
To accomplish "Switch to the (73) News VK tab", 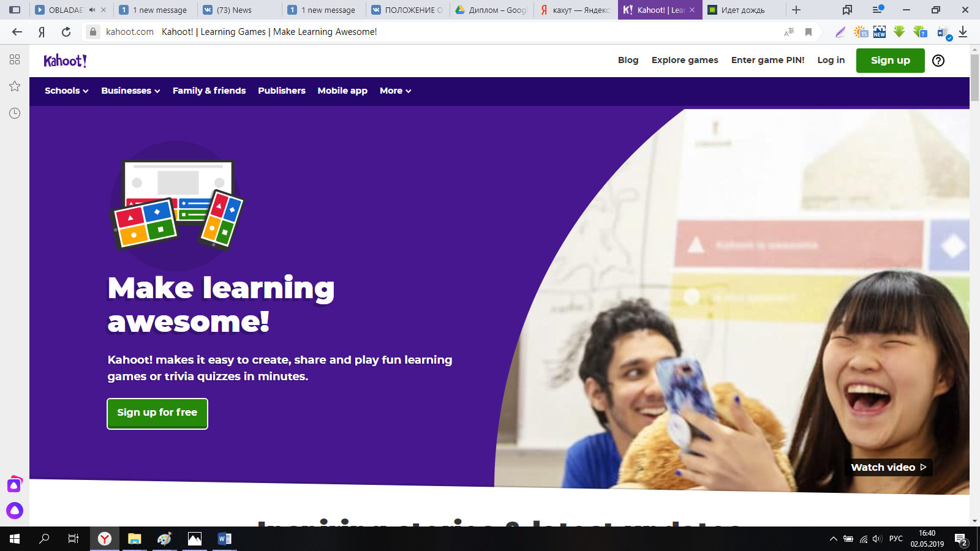I will pos(239,10).
